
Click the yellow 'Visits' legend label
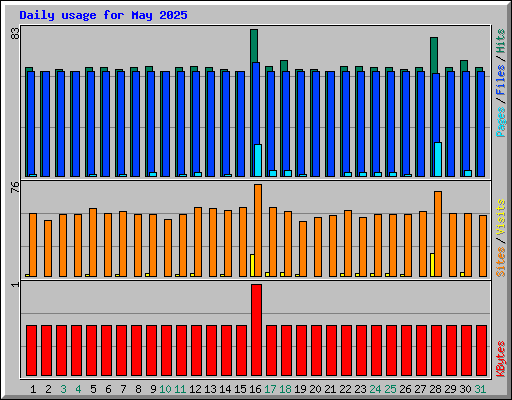coord(500,218)
